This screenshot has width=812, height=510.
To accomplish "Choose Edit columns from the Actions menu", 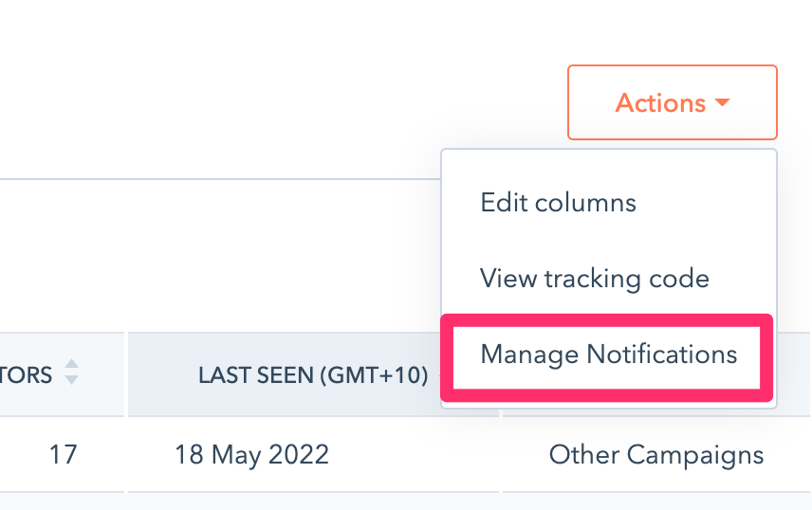I will pos(558,203).
